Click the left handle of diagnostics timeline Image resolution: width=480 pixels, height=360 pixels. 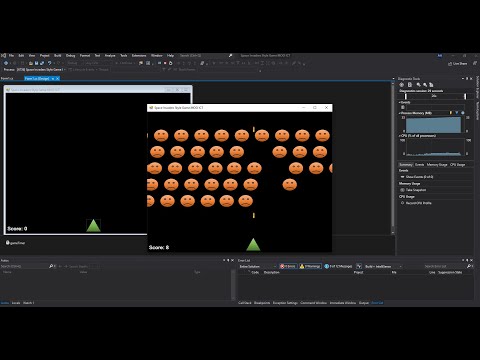pos(406,96)
